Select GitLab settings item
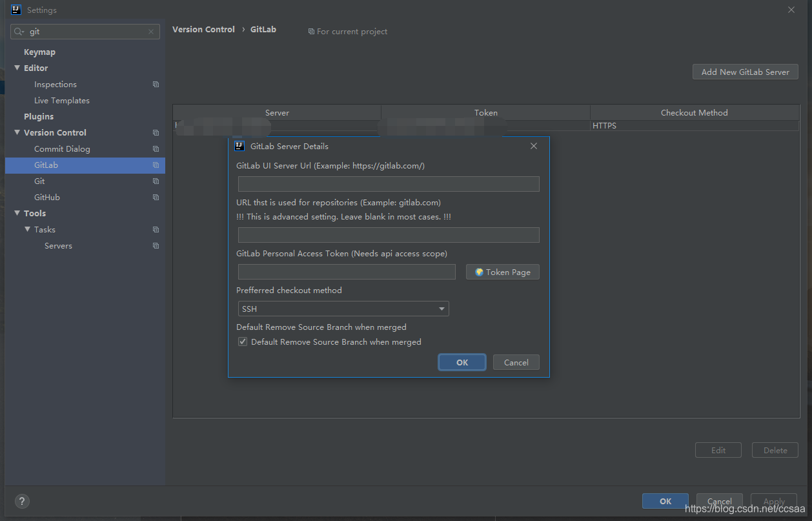 [85, 165]
